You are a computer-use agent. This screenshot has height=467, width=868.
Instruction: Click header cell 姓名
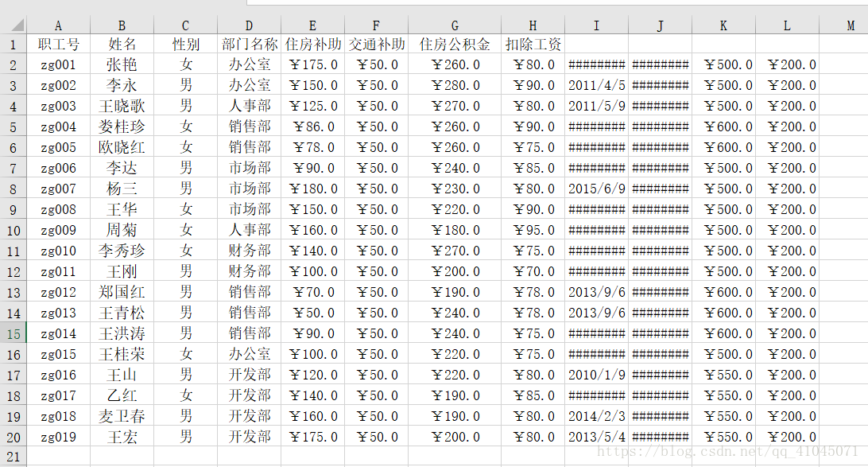pyautogui.click(x=122, y=45)
